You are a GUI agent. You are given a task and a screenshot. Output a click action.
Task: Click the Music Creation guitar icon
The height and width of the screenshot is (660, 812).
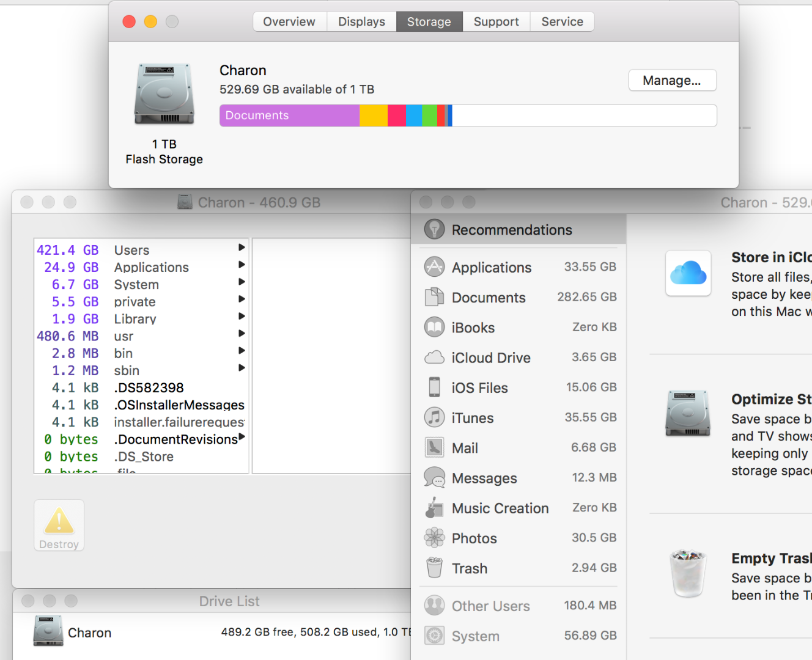coord(434,507)
